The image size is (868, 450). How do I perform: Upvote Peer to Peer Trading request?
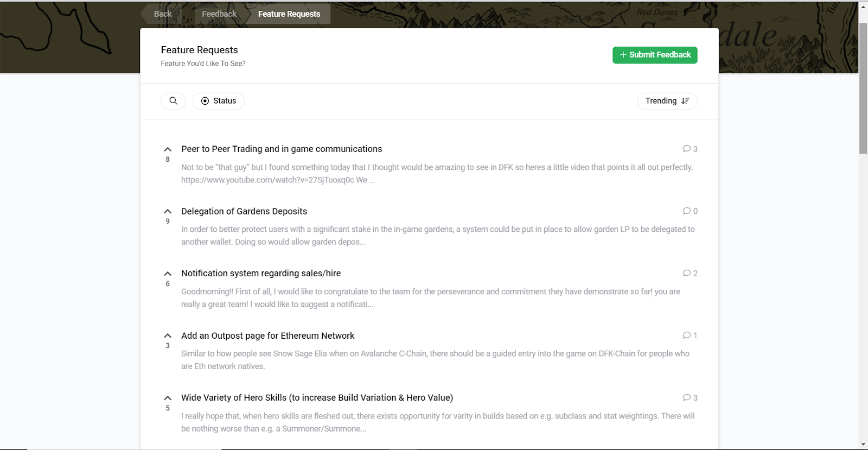(168, 149)
